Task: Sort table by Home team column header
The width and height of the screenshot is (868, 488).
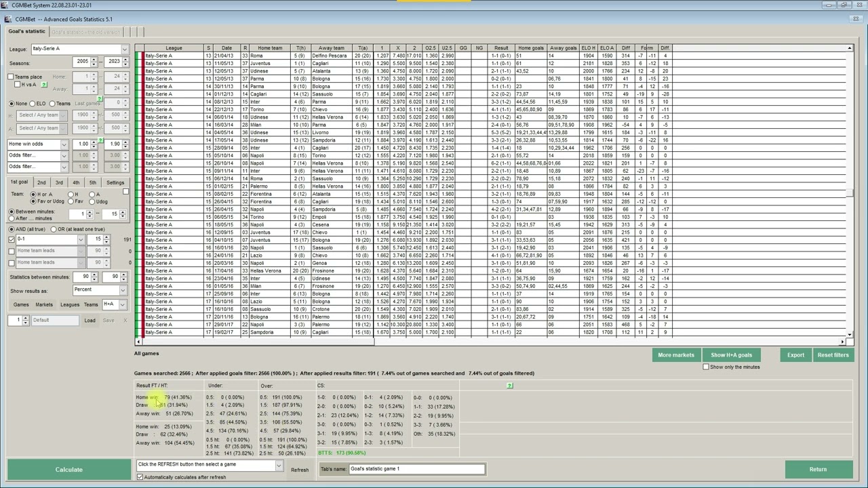Action: (x=270, y=48)
